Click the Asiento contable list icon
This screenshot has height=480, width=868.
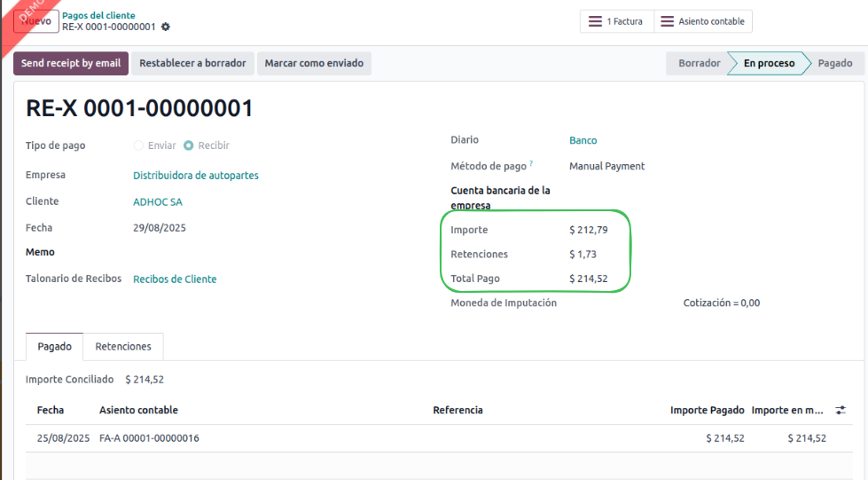[x=668, y=21]
